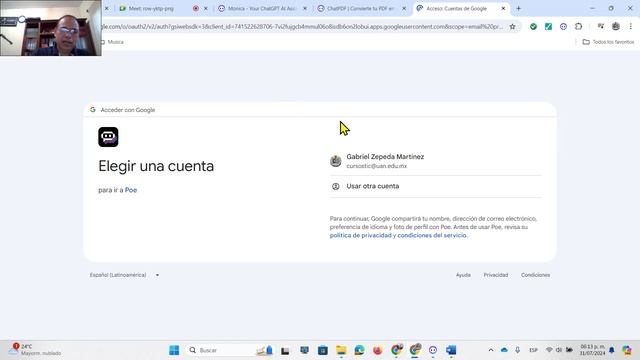
Task: Open the Windows Start menu
Action: (174, 350)
